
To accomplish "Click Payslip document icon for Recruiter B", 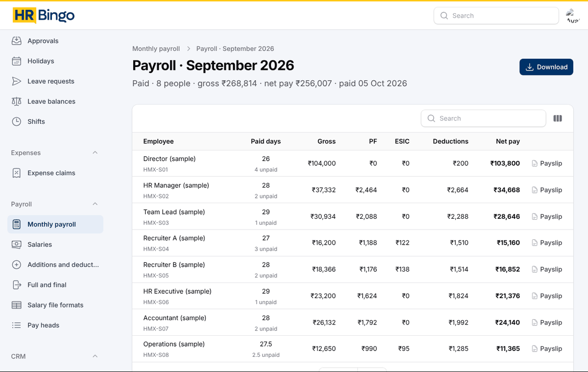I will tap(535, 269).
